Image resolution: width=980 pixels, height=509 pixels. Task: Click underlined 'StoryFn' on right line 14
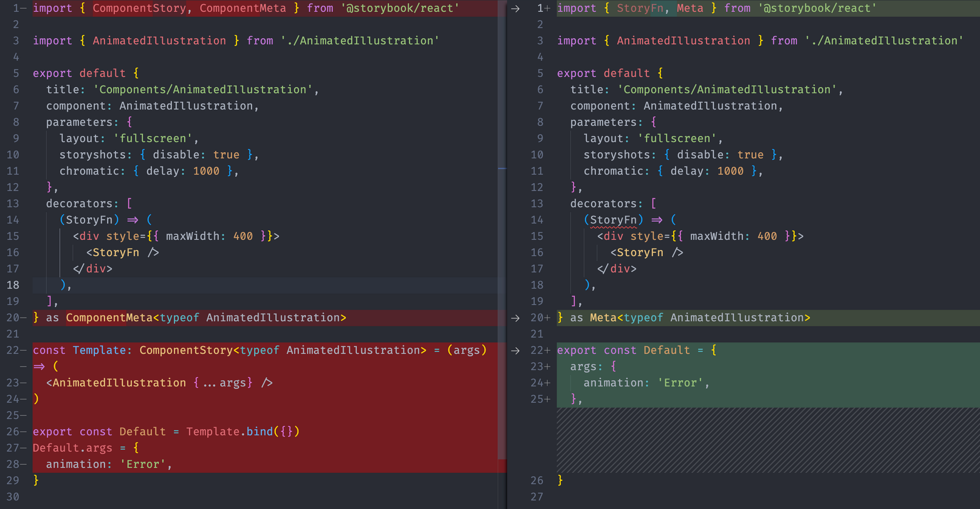click(x=613, y=220)
